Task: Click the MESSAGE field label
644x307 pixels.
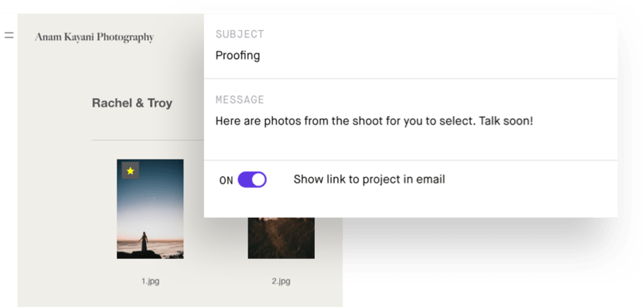Action: click(x=240, y=100)
